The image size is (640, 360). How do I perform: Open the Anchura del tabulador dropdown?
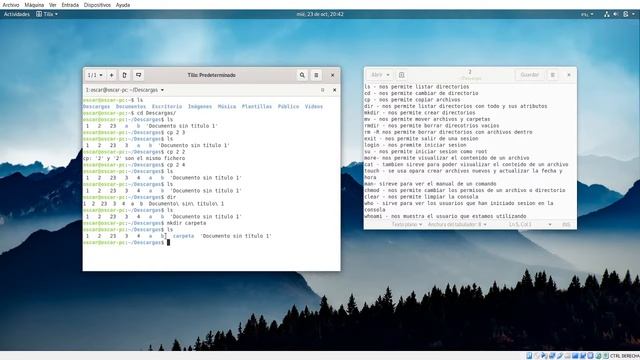pyautogui.click(x=457, y=224)
